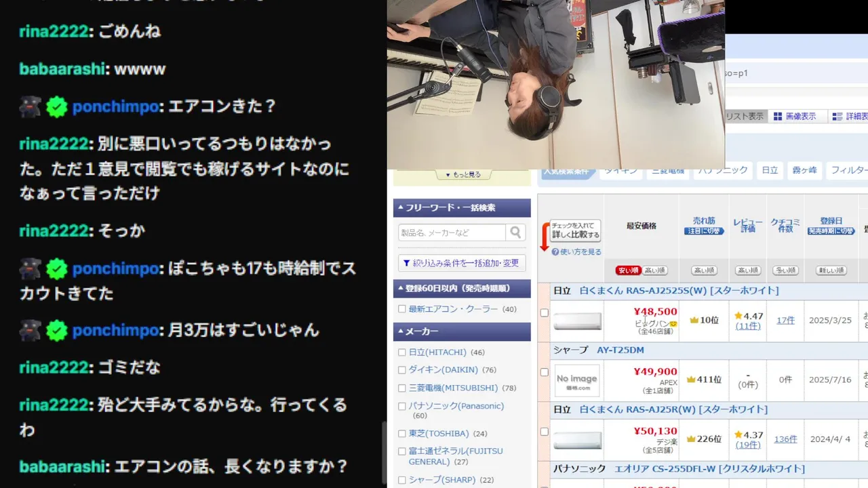This screenshot has height=488, width=868.
Task: Toggle 発売時期に切替 under 登録日
Action: pos(831,231)
